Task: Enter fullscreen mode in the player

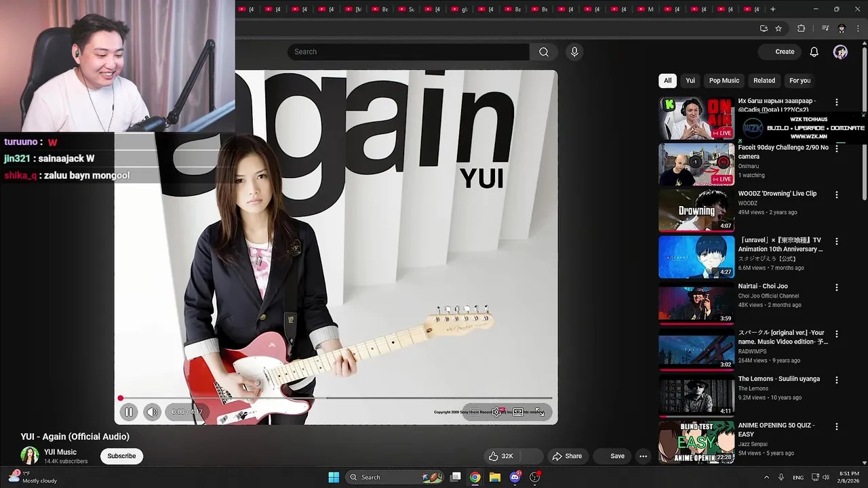Action: (x=540, y=412)
